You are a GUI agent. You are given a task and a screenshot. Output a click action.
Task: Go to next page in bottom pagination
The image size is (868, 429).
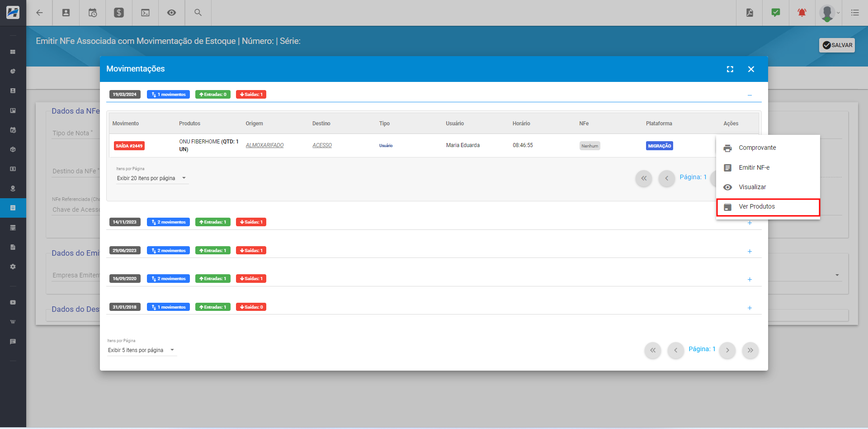coord(727,350)
